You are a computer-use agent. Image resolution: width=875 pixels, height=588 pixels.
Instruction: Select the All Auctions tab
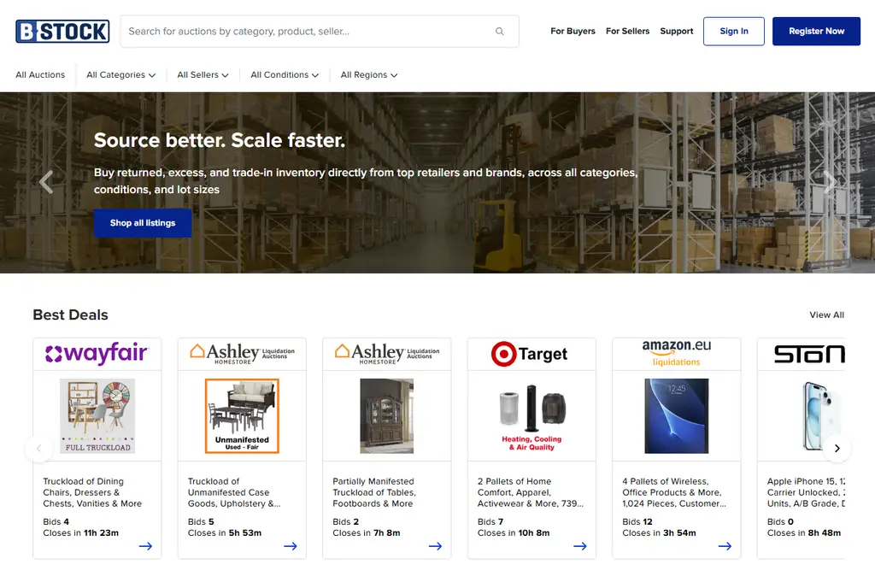pos(40,74)
